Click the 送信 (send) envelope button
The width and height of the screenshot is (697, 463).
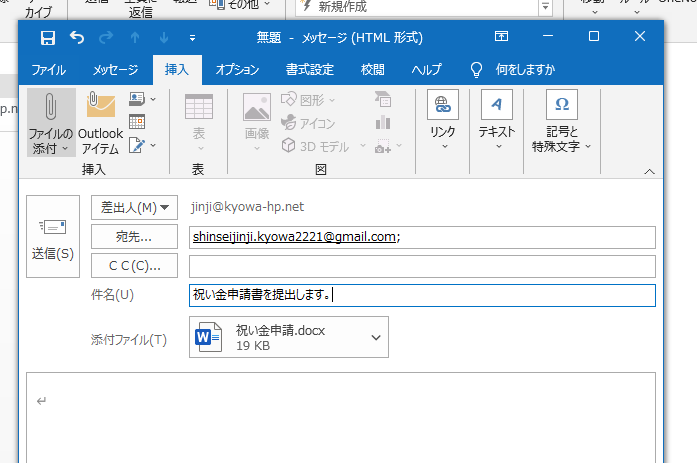tap(52, 238)
